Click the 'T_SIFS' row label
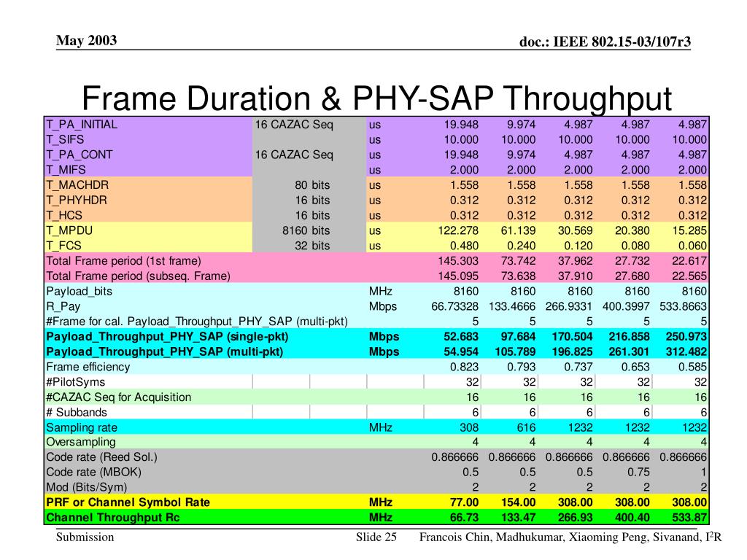This screenshot has width=747, height=560. coord(65,140)
